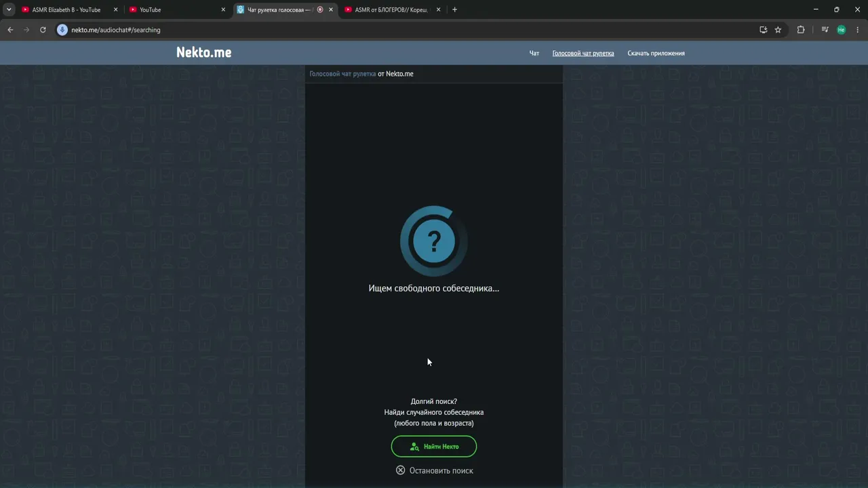Open a new browser tab
Screen dimensions: 868x488
point(454,9)
